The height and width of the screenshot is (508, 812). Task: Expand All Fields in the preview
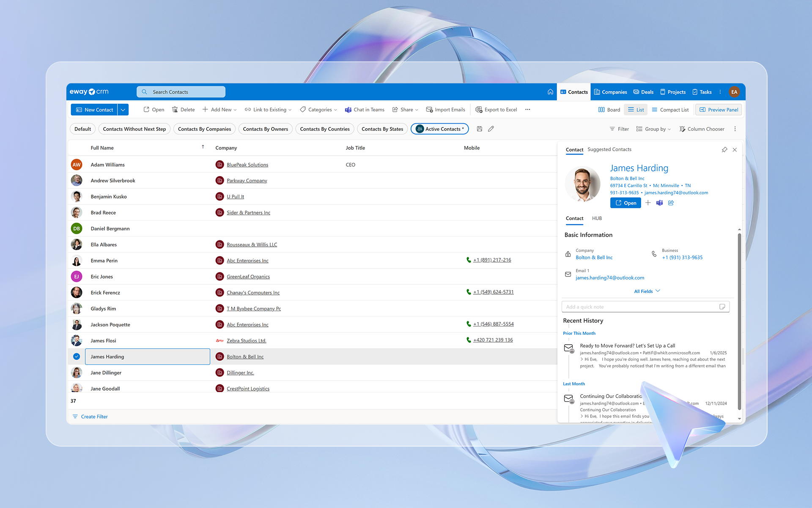647,291
